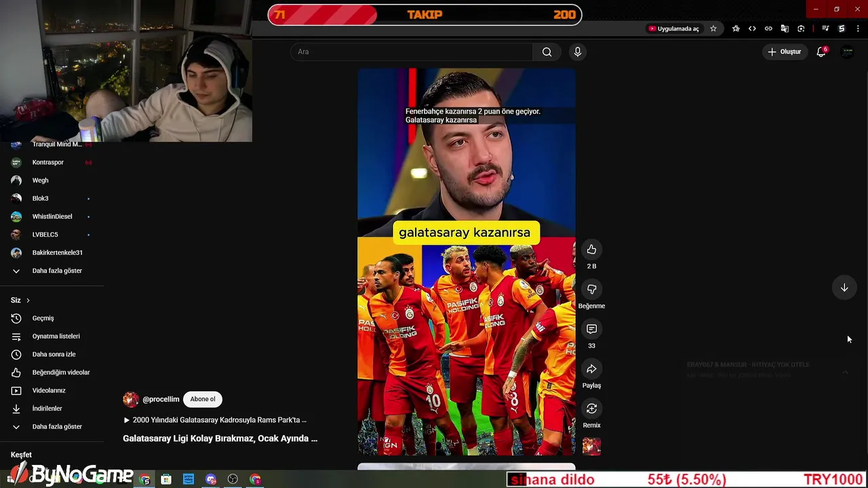Share the short using Paylaş
Viewport: 868px width, 488px height.
pyautogui.click(x=591, y=369)
